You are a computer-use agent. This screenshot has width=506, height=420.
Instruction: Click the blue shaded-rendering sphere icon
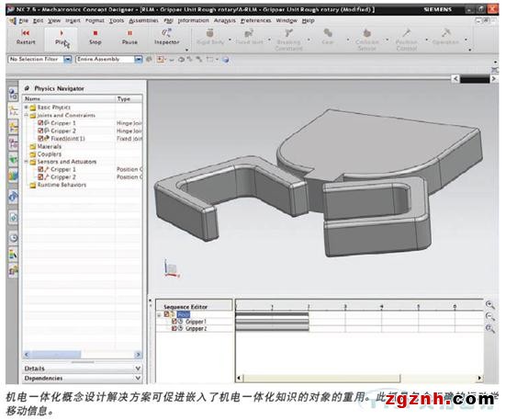click(x=226, y=60)
